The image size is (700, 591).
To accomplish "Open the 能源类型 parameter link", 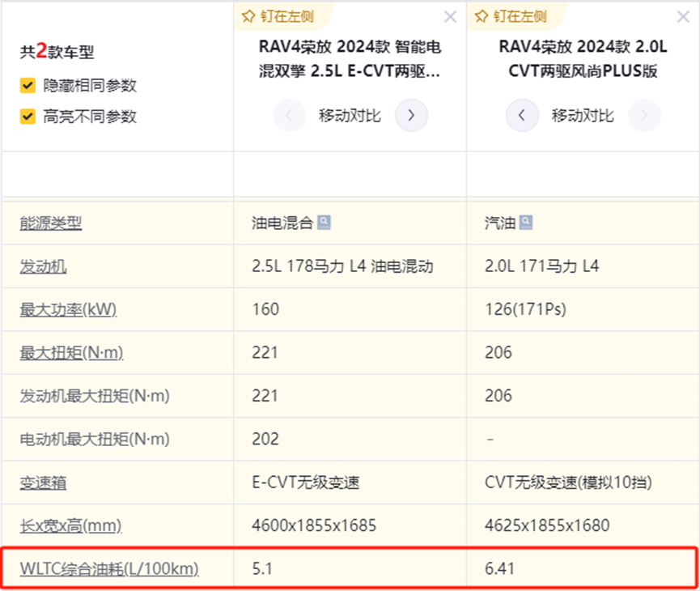I will pyautogui.click(x=50, y=223).
